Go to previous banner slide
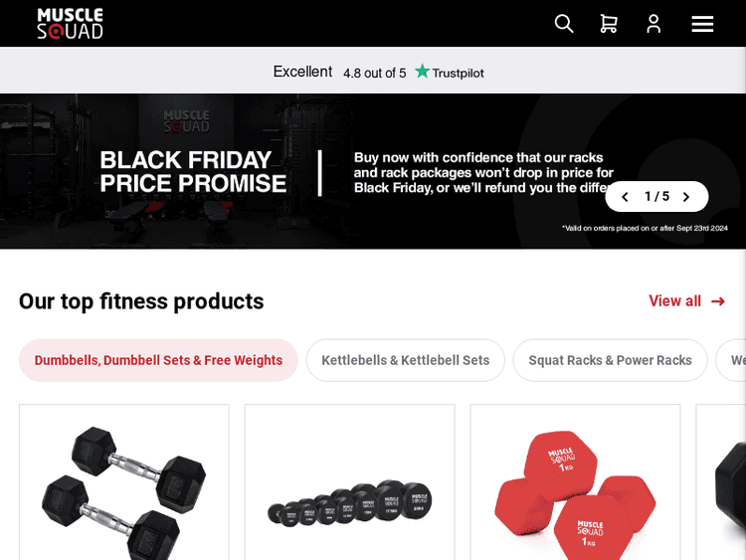 (625, 197)
